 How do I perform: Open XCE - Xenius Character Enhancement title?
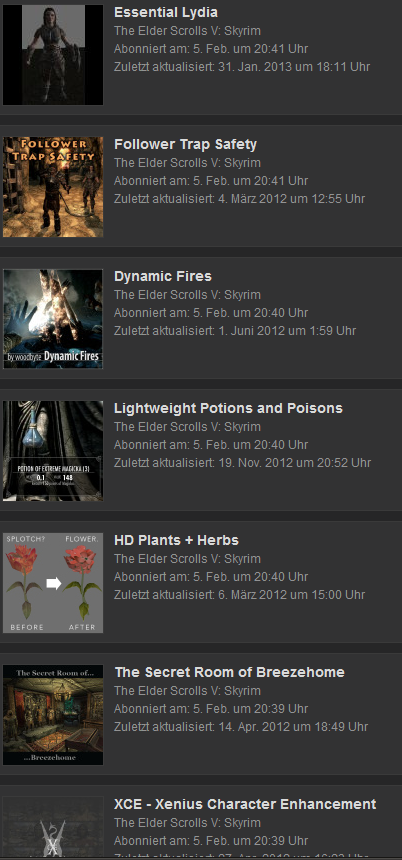click(x=245, y=804)
